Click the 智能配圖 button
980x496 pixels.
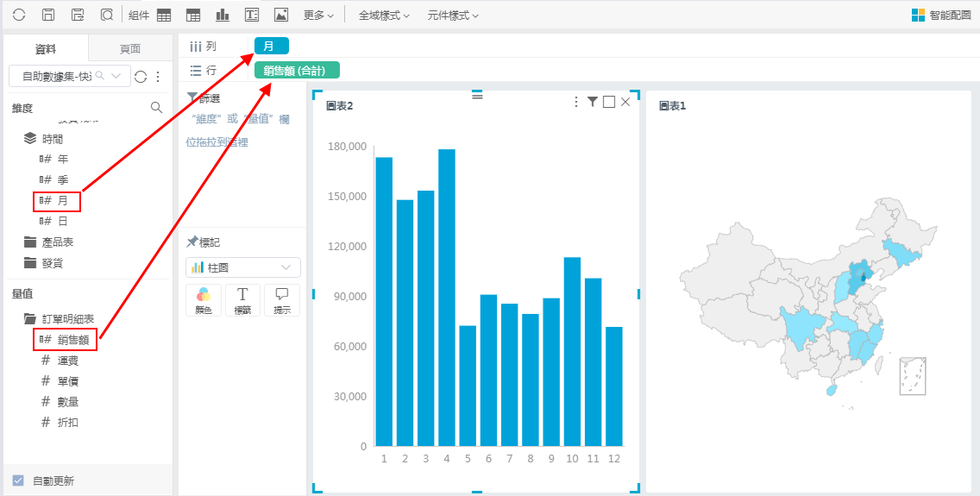tap(941, 16)
